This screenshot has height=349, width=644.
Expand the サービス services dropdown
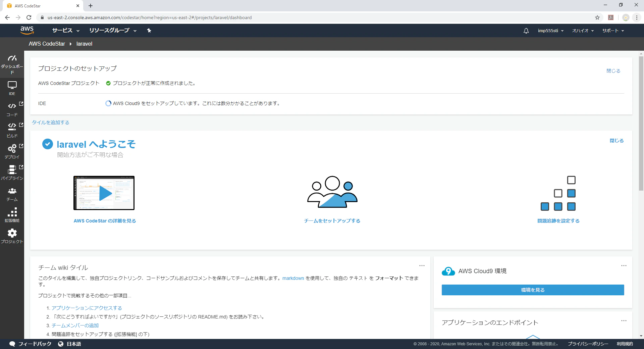coord(66,31)
